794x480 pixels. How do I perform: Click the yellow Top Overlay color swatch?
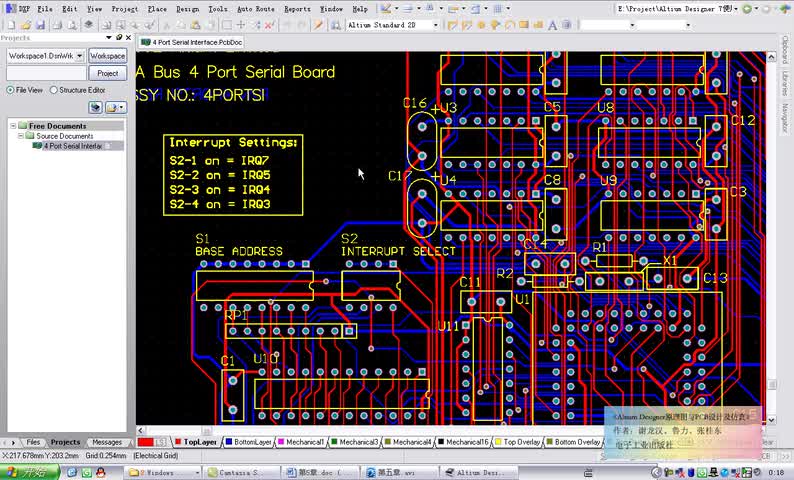point(498,442)
